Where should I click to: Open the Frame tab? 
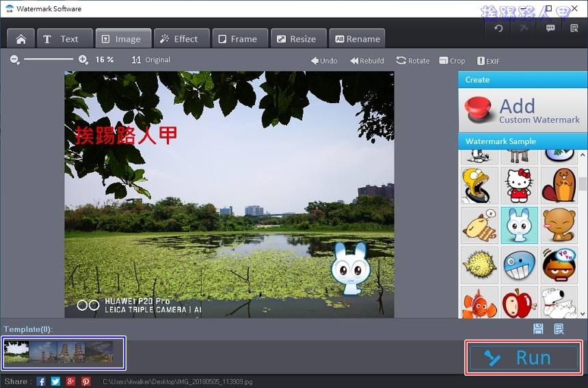(238, 39)
